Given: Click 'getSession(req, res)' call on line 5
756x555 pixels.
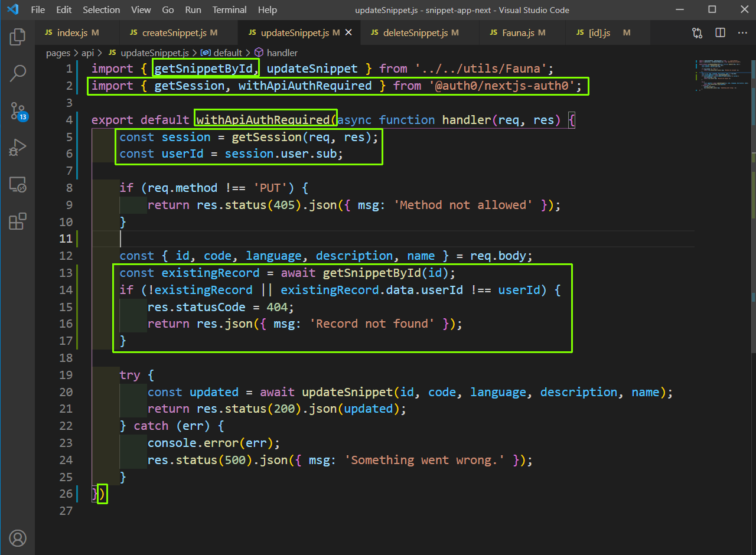Looking at the screenshot, I should coord(301,137).
